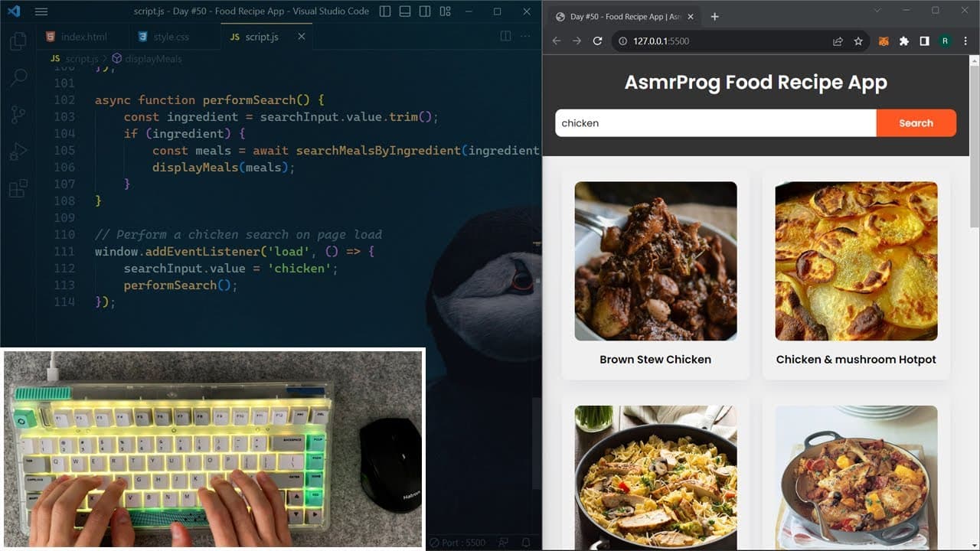
Task: Click the orange Search button
Action: click(x=916, y=123)
